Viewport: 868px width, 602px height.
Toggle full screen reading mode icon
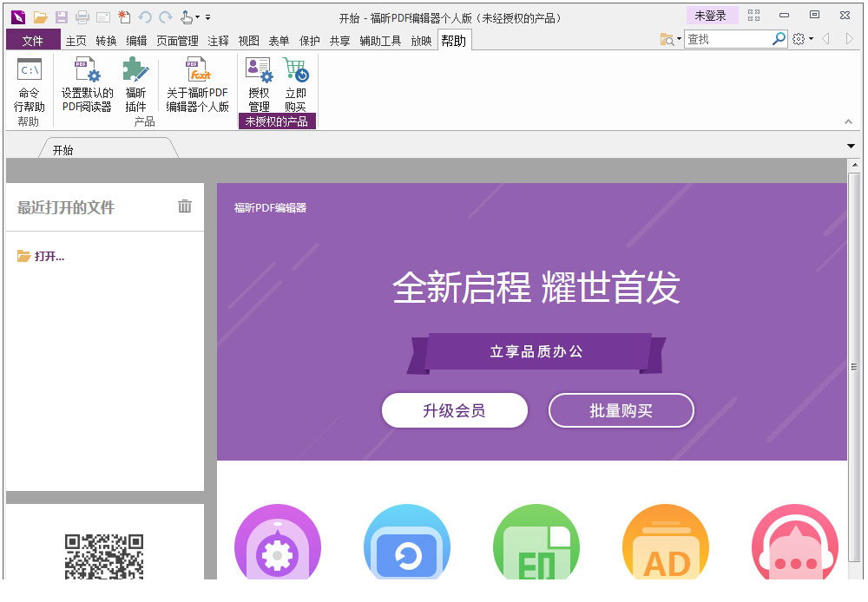coord(753,16)
